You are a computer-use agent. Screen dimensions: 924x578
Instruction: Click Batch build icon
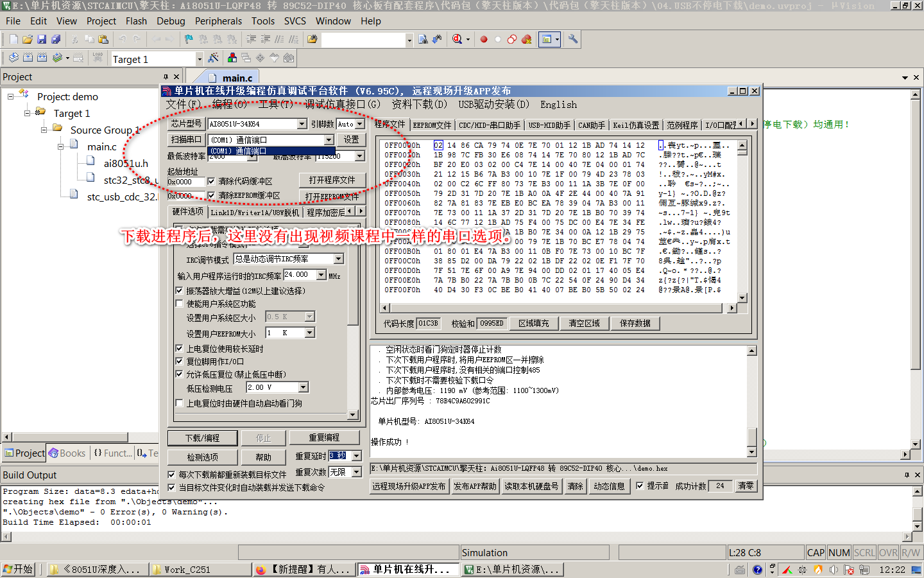[x=58, y=58]
